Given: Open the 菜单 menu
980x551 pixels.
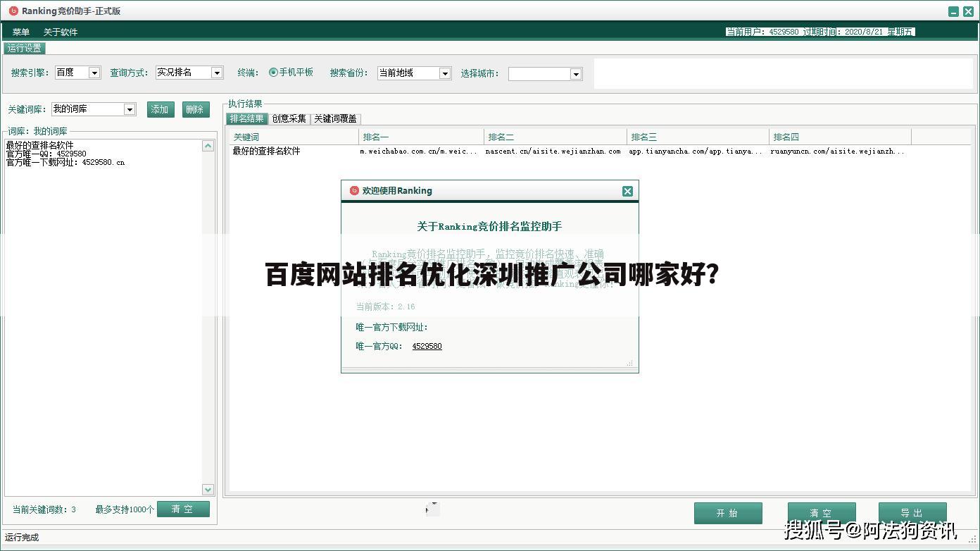Looking at the screenshot, I should [x=21, y=32].
